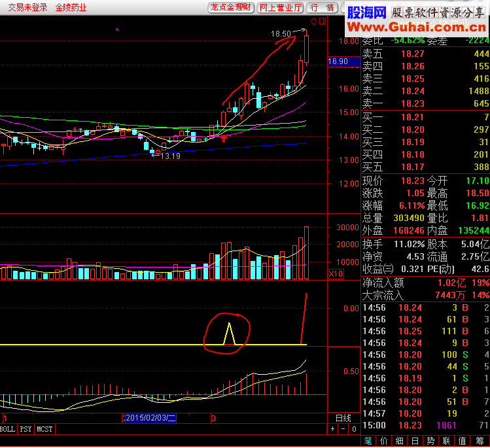Screen dimensions: 490x448
Task: Click the 买二 price 18.20
Action: (x=413, y=129)
